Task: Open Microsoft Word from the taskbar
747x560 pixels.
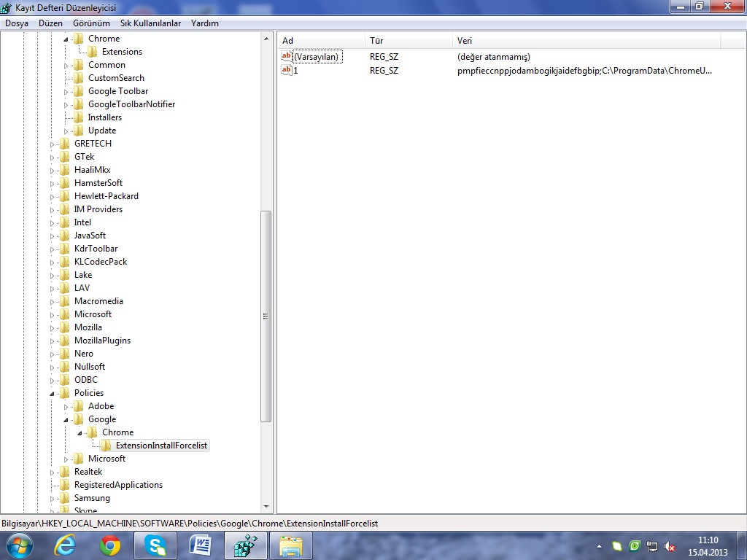Action: pyautogui.click(x=200, y=545)
